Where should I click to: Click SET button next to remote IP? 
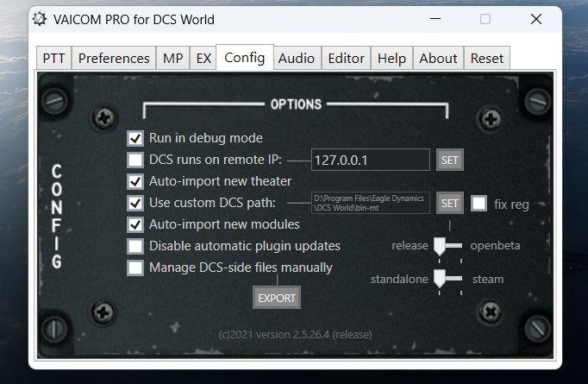coord(450,160)
